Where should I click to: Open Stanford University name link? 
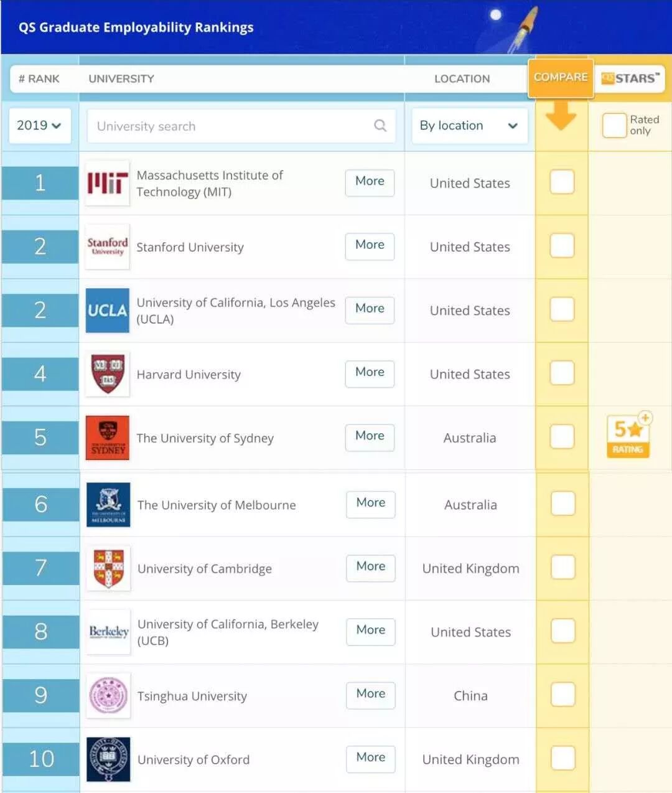(190, 247)
